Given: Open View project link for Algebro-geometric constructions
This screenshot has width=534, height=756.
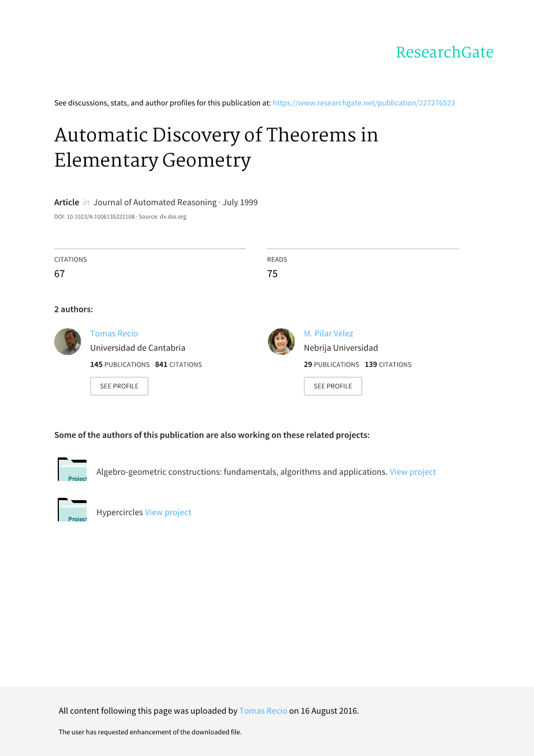Looking at the screenshot, I should tap(413, 472).
